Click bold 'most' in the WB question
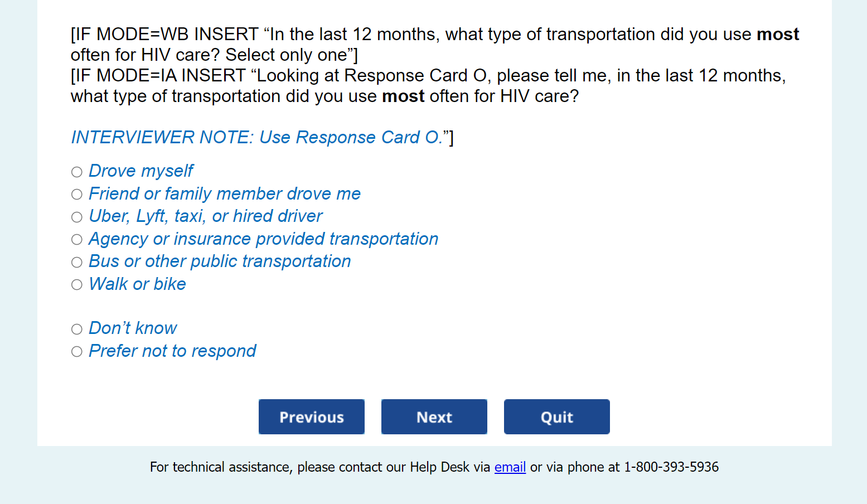The width and height of the screenshot is (867, 504). point(777,35)
